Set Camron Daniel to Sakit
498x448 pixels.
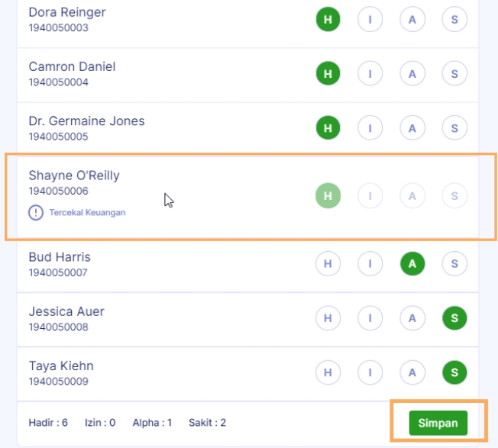pyautogui.click(x=454, y=74)
